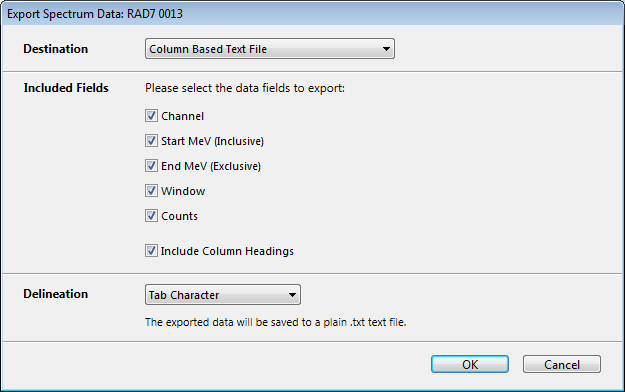625x392 pixels.
Task: Cancel the export dialog
Action: click(x=562, y=364)
